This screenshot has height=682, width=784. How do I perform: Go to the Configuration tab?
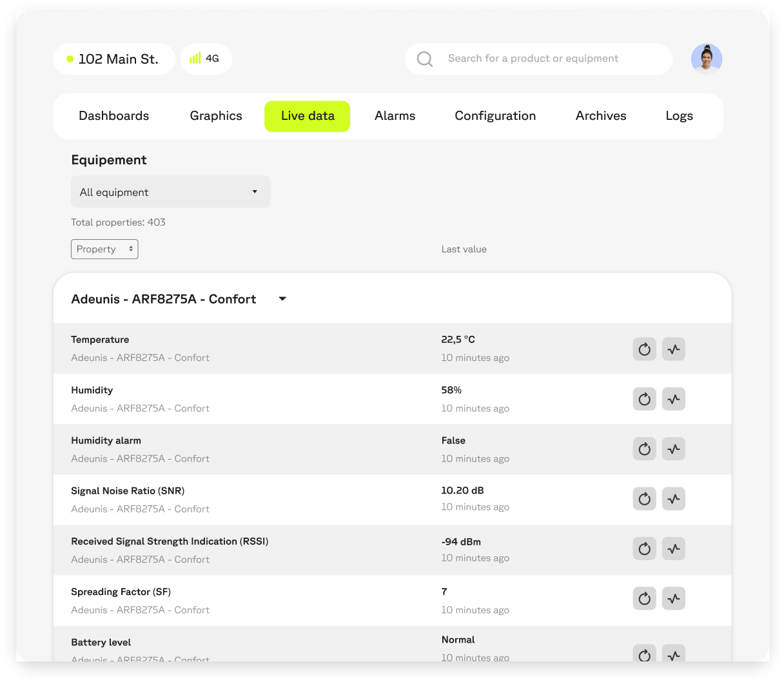(495, 116)
